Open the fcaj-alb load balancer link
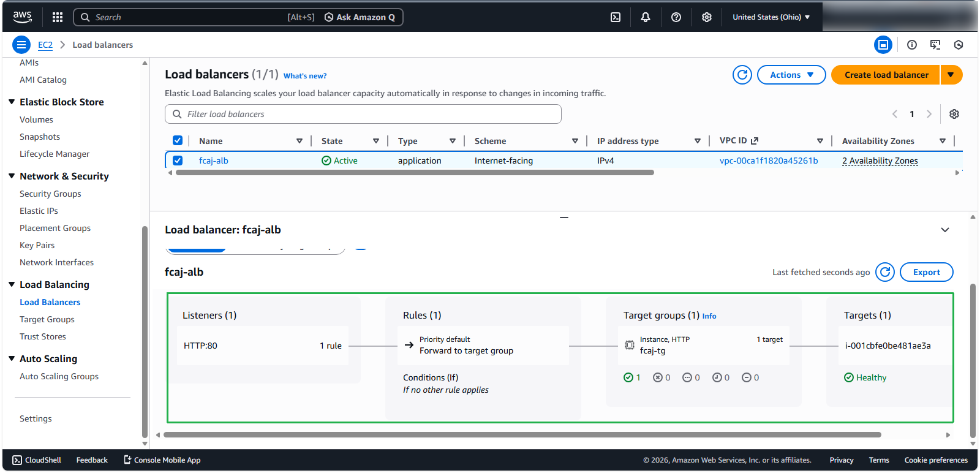This screenshot has width=980, height=473. point(214,161)
